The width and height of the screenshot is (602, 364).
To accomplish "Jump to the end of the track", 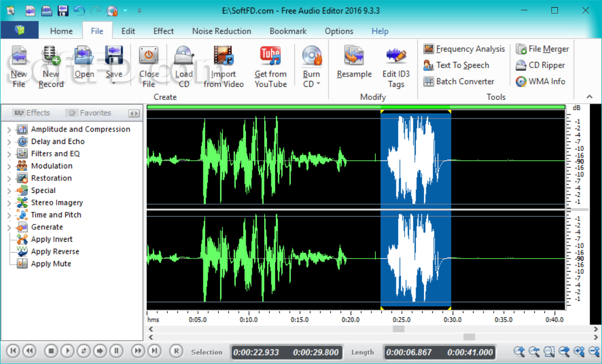I will pyautogui.click(x=154, y=350).
